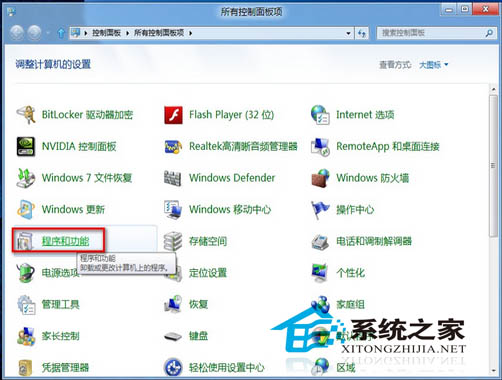Click the 键盘 keyboard icon
Screen dimensions: 502x380
(173, 336)
